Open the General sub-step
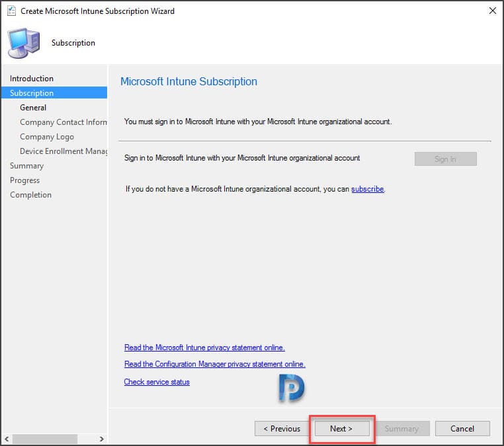 point(33,108)
